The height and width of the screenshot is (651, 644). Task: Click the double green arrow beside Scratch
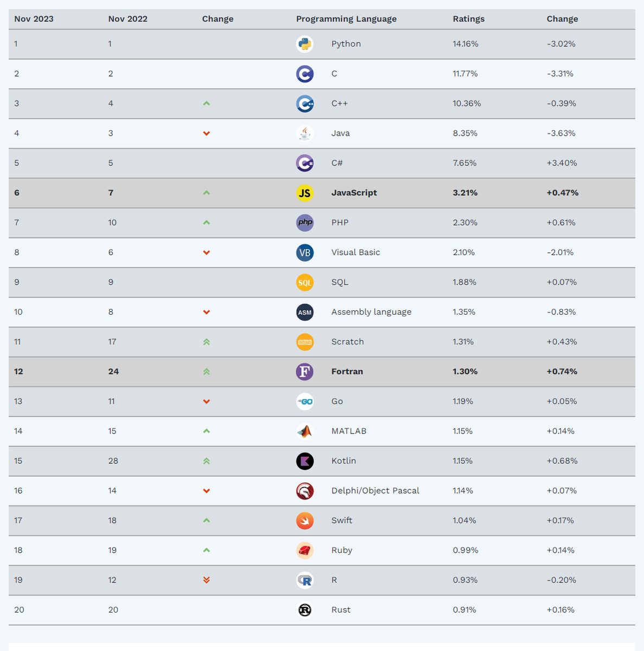tap(206, 342)
